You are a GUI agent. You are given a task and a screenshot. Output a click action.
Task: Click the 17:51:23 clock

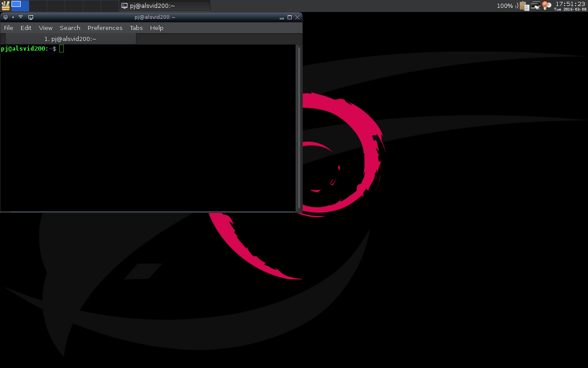570,4
